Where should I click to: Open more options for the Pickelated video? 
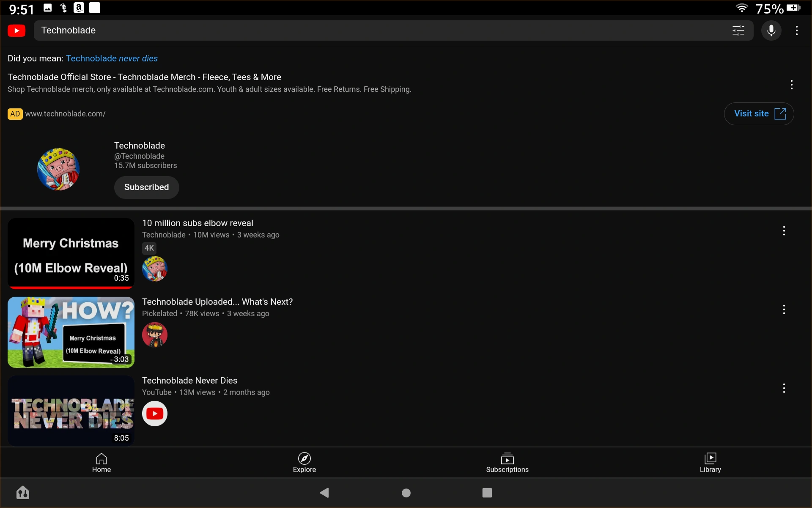pyautogui.click(x=784, y=309)
